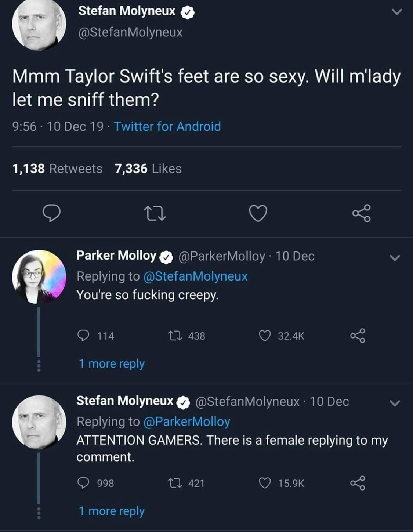Like the ATTENTION GAMERS tweet
The width and height of the screenshot is (413, 532).
[265, 483]
